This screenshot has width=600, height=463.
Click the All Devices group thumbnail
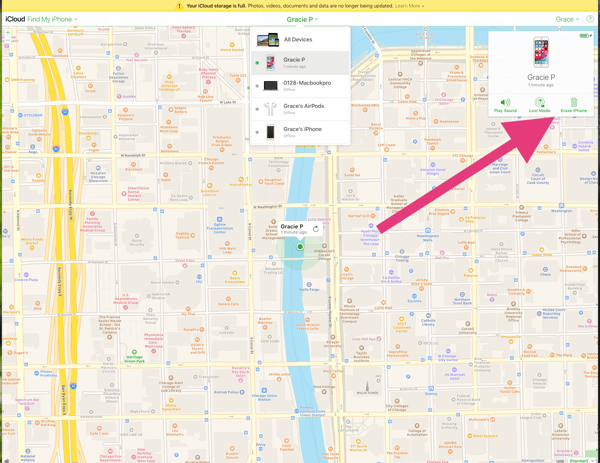(268, 39)
